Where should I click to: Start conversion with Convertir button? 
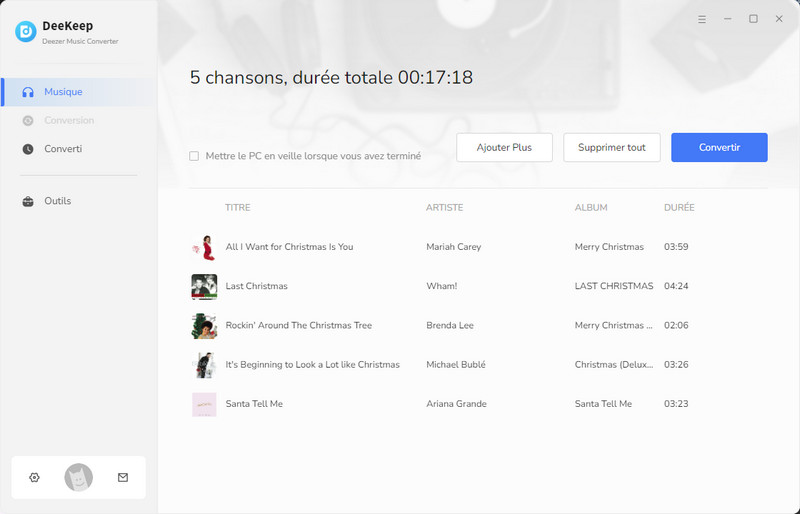click(x=719, y=148)
